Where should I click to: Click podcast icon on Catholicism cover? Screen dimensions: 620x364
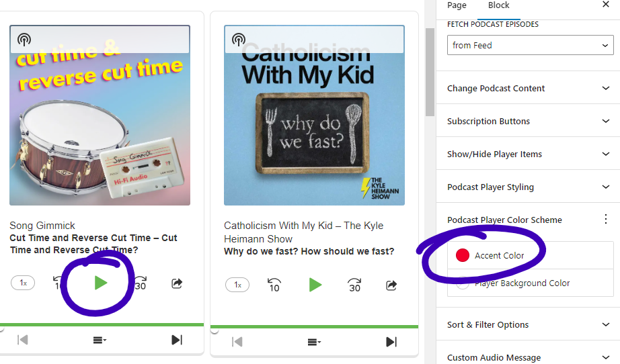click(239, 40)
